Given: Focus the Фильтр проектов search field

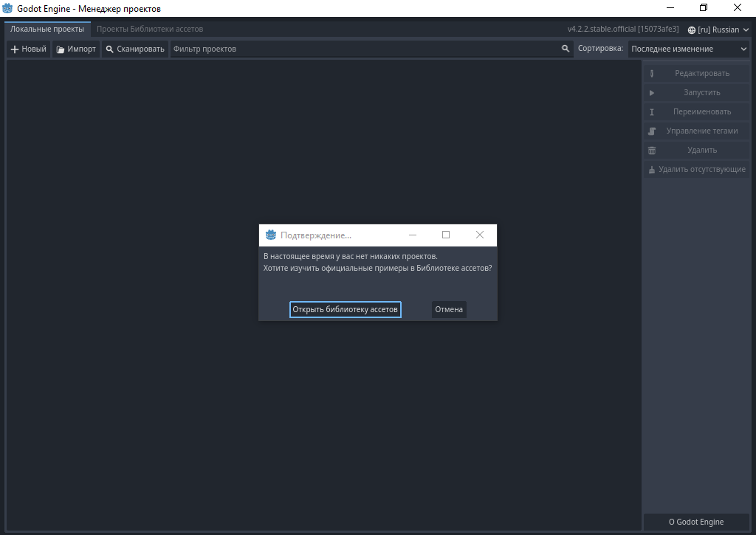Looking at the screenshot, I should (365, 49).
